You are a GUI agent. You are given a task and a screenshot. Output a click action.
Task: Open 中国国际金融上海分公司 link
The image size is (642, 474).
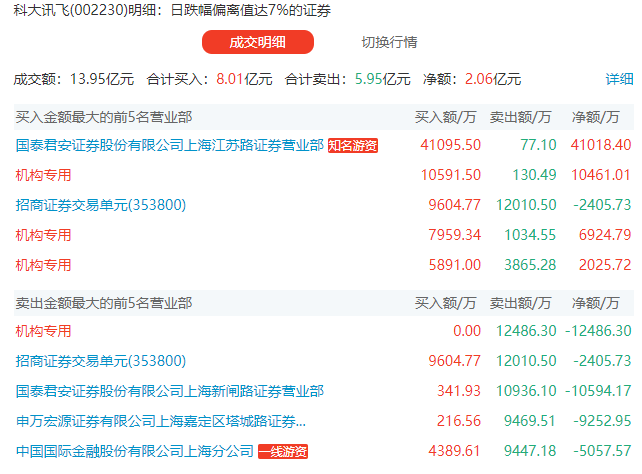(135, 451)
